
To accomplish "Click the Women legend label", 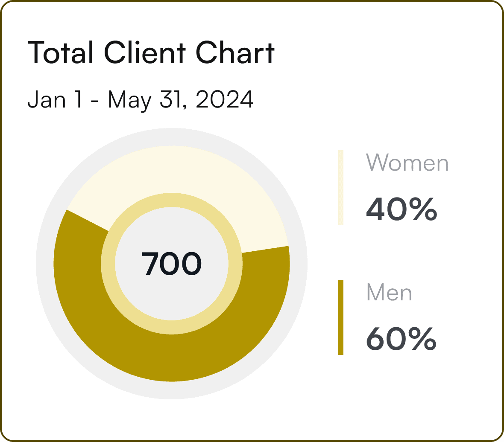I will [x=407, y=163].
